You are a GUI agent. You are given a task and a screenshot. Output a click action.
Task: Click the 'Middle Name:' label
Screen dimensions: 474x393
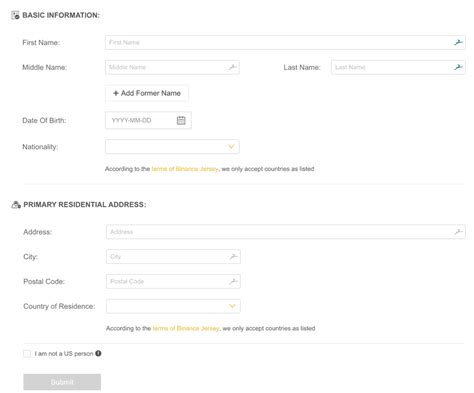45,67
